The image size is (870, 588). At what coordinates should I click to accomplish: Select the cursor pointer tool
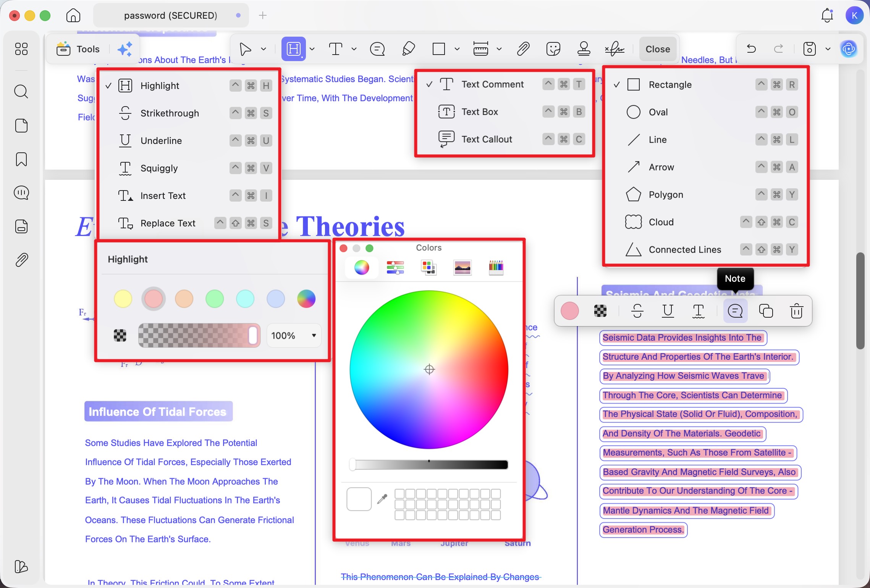(x=245, y=49)
